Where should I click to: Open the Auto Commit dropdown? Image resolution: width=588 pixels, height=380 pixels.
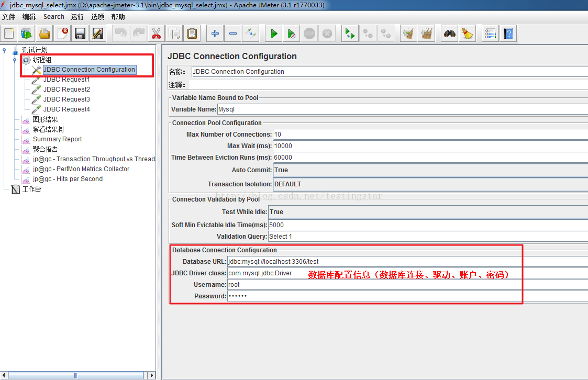[430, 170]
